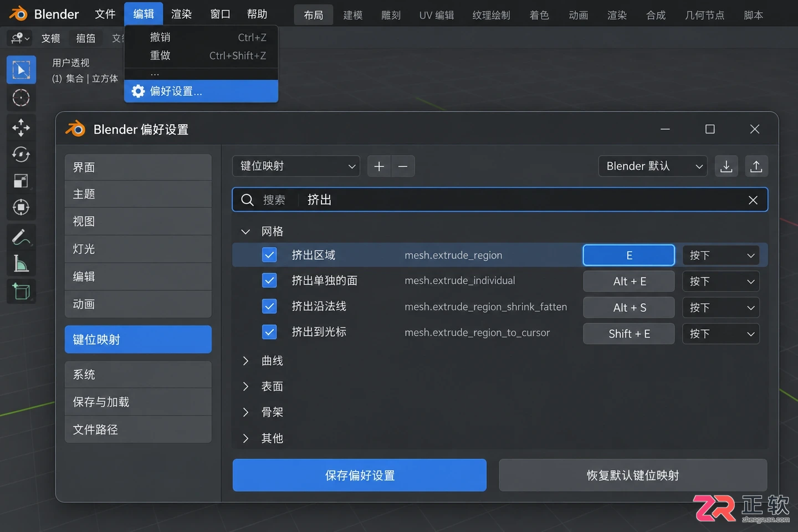Click the magnifier search icon

click(x=248, y=199)
